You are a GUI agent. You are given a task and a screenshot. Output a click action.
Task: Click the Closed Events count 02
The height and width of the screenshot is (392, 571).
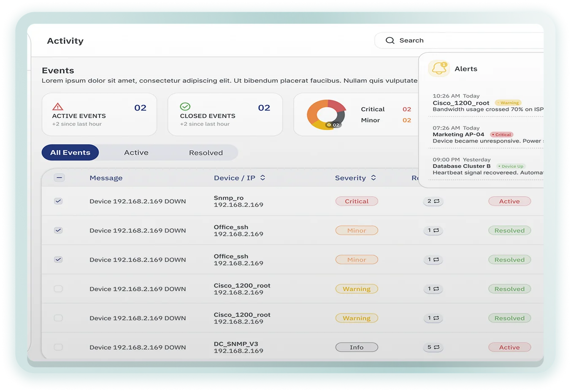coord(264,108)
